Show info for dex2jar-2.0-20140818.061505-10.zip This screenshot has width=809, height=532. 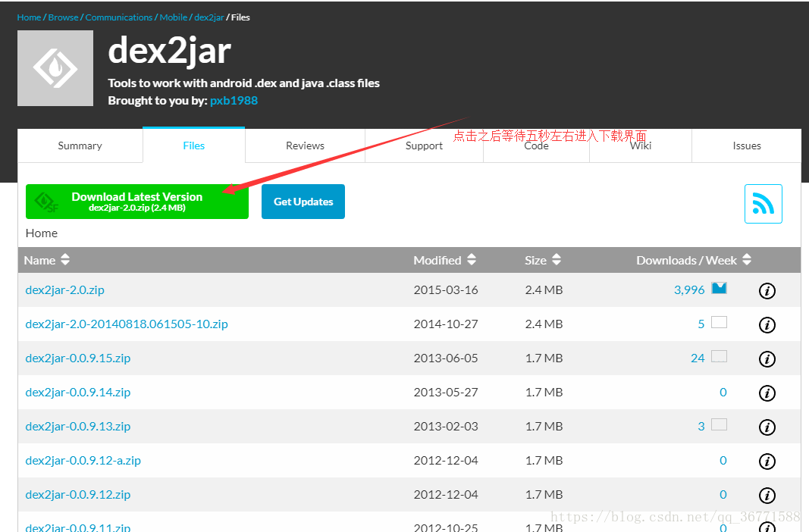tap(767, 325)
